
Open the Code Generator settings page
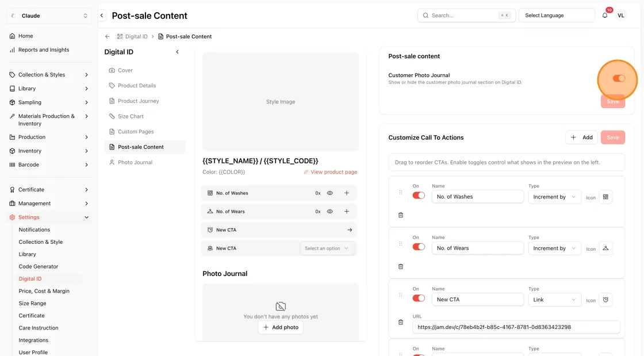[38, 266]
